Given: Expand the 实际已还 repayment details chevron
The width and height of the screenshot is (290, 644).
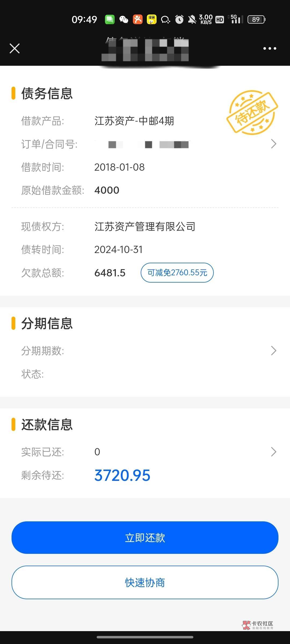Looking at the screenshot, I should coord(273,452).
